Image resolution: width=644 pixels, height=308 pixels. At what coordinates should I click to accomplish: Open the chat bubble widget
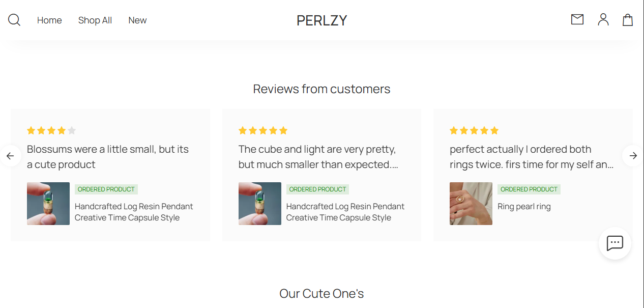coord(614,243)
